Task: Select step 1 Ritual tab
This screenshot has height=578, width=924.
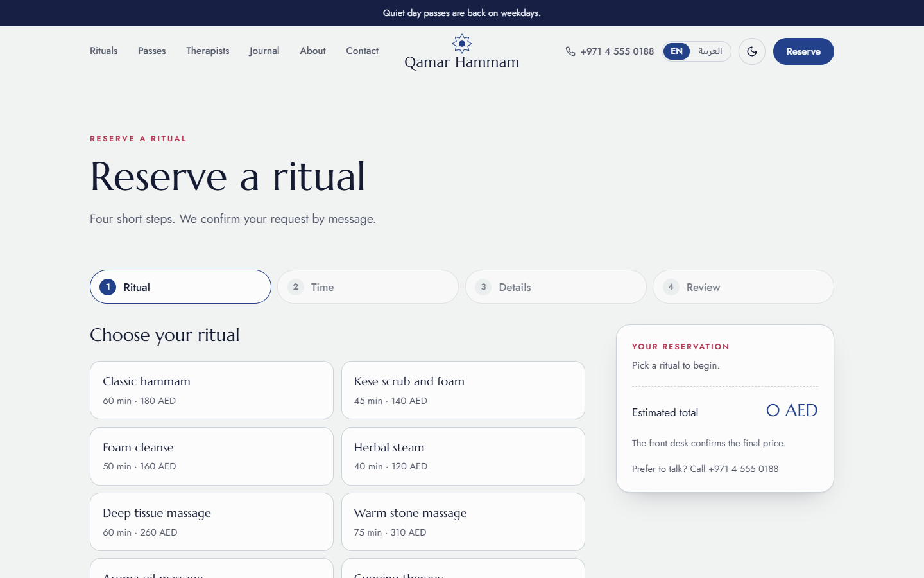Action: click(x=180, y=287)
